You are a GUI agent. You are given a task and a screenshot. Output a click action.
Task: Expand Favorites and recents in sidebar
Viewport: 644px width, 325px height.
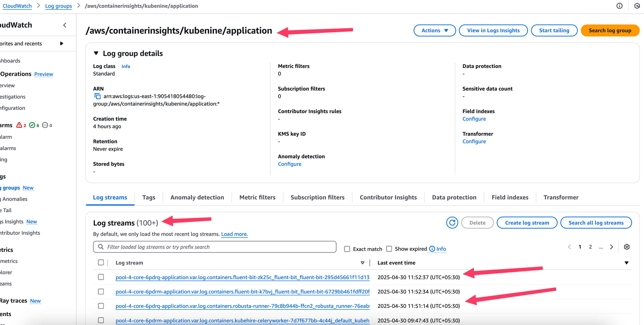62,43
